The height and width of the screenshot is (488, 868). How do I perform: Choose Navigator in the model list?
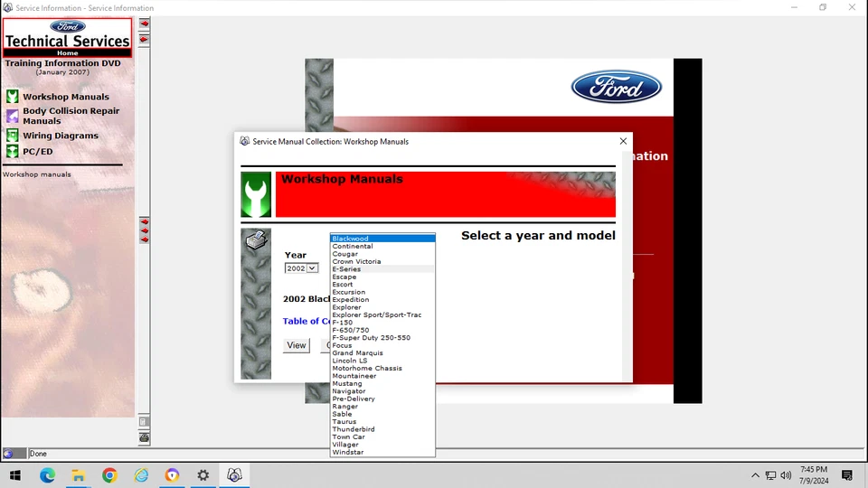point(382,391)
